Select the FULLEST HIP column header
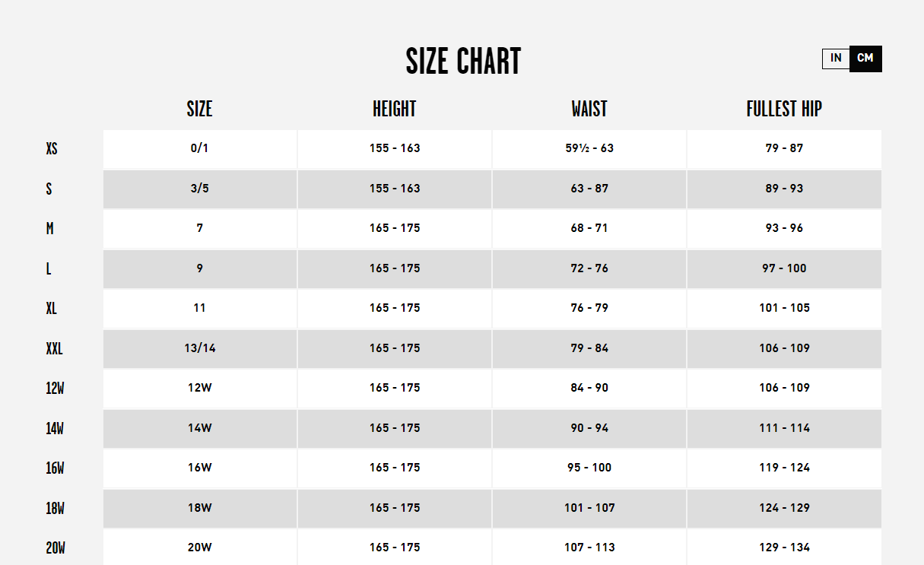 [x=784, y=109]
